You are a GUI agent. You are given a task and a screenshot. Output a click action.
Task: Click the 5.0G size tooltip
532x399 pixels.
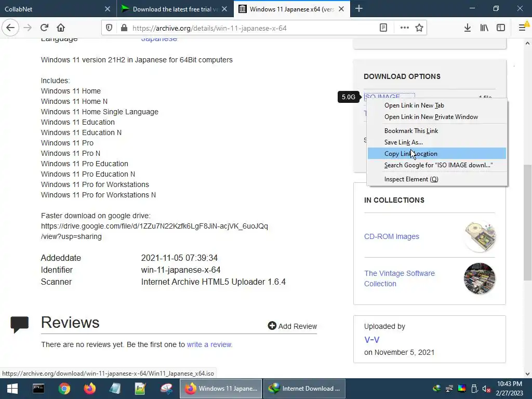(349, 97)
